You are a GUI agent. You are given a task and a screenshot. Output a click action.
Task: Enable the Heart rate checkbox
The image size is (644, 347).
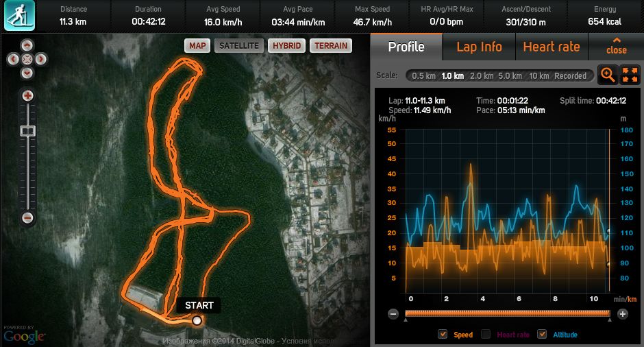point(486,334)
